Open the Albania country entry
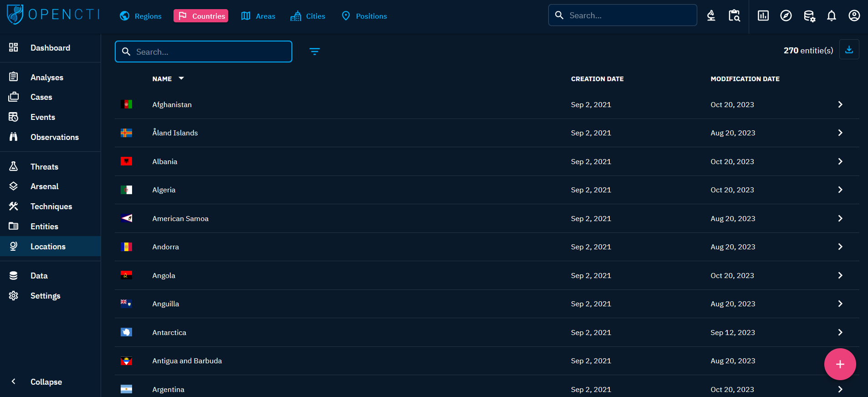 (x=165, y=162)
